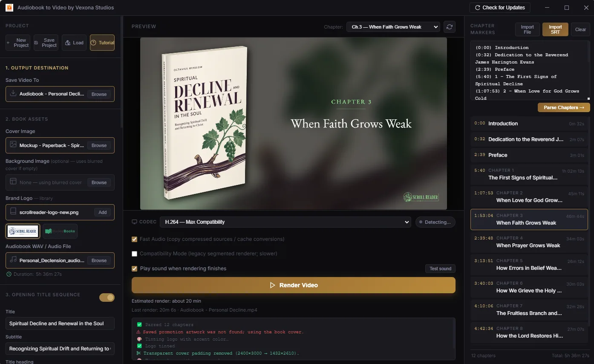Browse for Cover Image
The height and width of the screenshot is (364, 594).
coord(99,145)
